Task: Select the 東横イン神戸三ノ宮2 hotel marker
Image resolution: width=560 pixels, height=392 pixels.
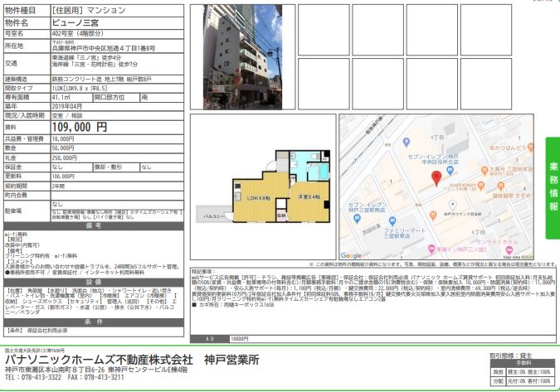Action: pos(431,249)
